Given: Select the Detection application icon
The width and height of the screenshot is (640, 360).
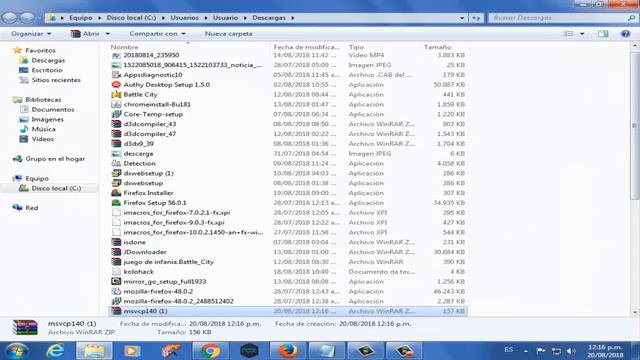Looking at the screenshot, I should tap(116, 163).
